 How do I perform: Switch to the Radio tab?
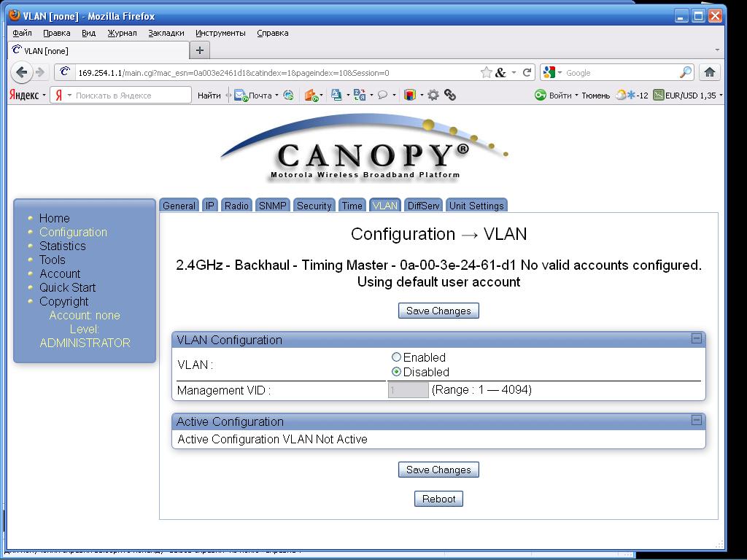coord(237,205)
